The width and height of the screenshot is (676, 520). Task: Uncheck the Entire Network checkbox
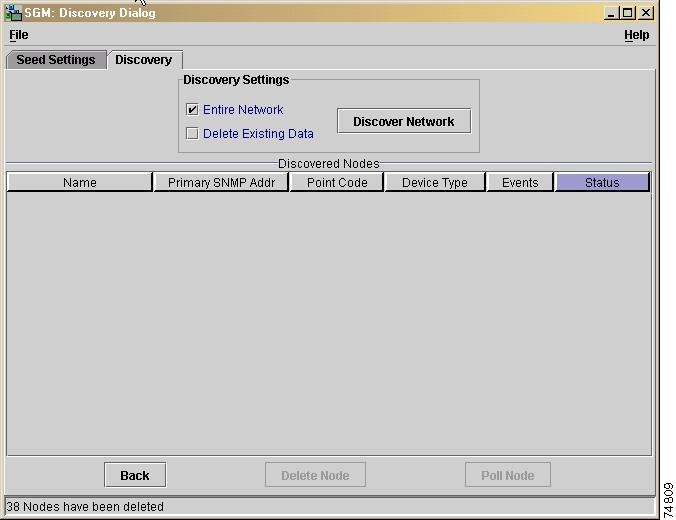pos(192,110)
